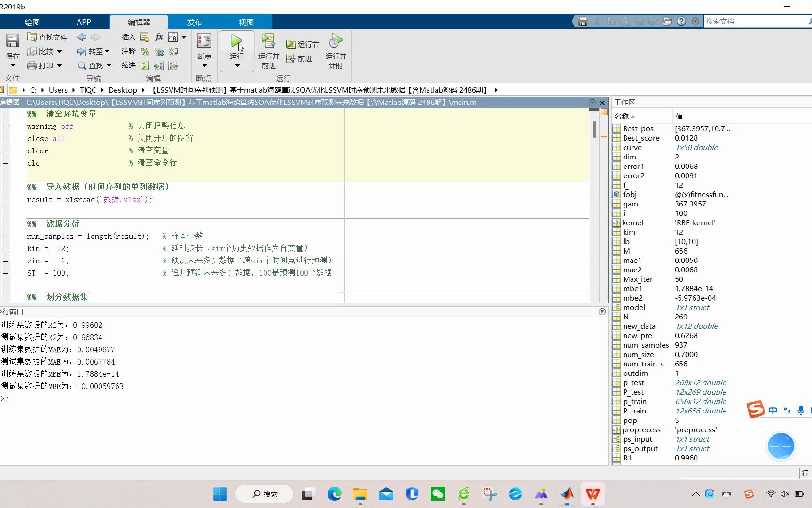Open the Run (运行) dropdown arrow
Viewport: 812px width, 508px height.
pos(237,65)
